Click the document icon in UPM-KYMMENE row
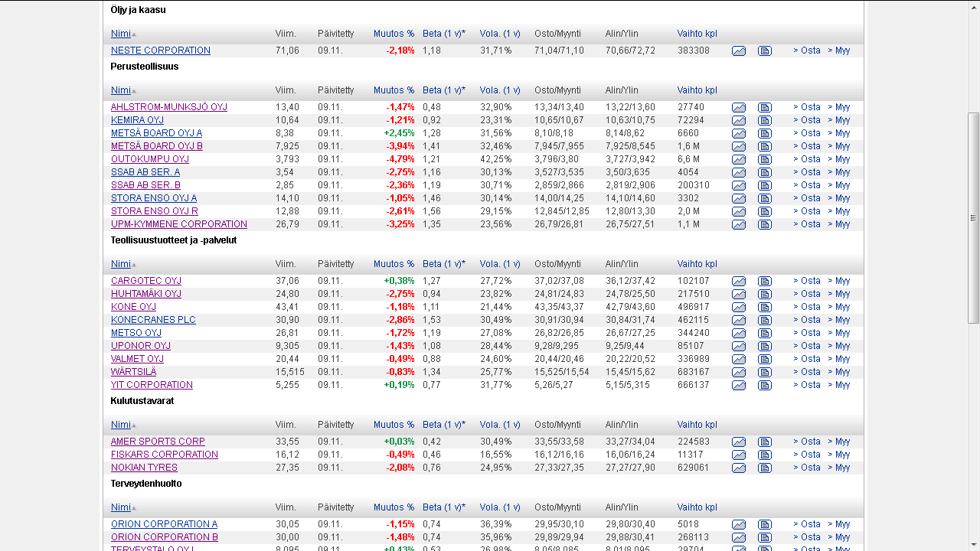 click(764, 224)
